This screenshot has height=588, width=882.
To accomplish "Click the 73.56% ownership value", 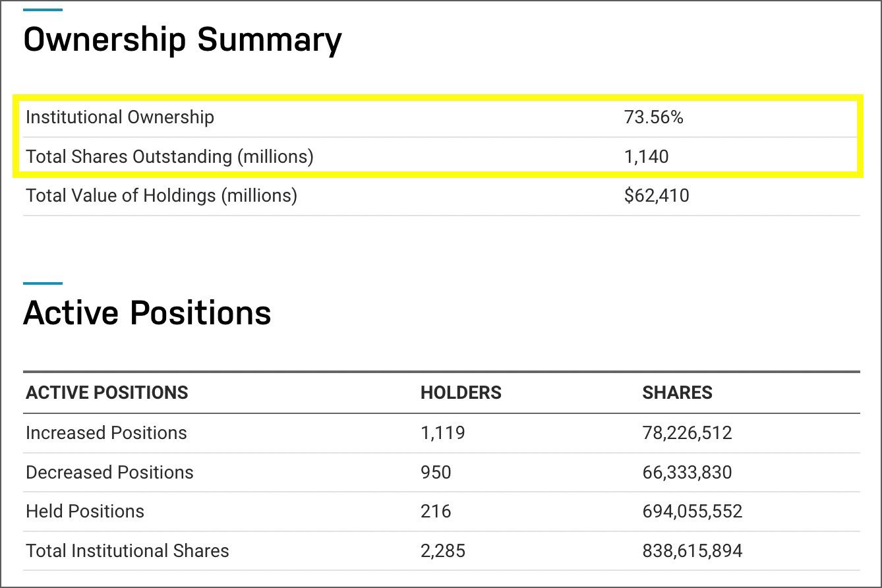I will [653, 117].
